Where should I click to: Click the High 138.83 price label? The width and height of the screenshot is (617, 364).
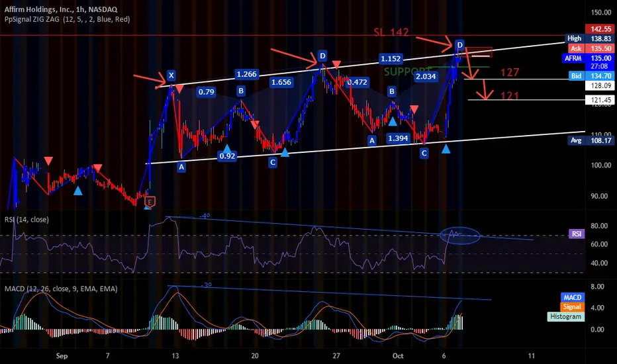pos(590,38)
